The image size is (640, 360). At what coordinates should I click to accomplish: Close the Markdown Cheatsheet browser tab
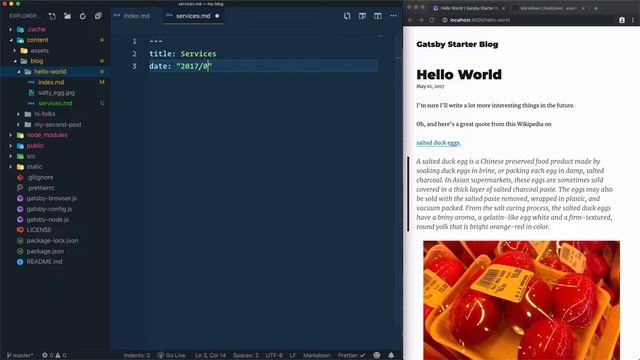(583, 8)
